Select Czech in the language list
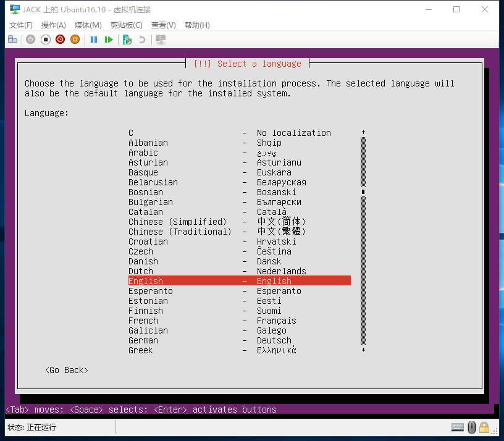This screenshot has width=504, height=441. (240, 251)
